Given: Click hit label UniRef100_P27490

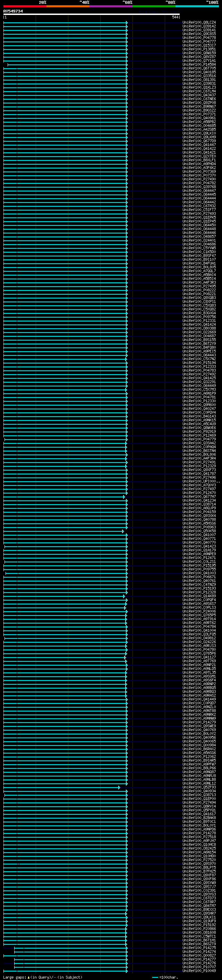Looking at the screenshot, I should point(199,179).
